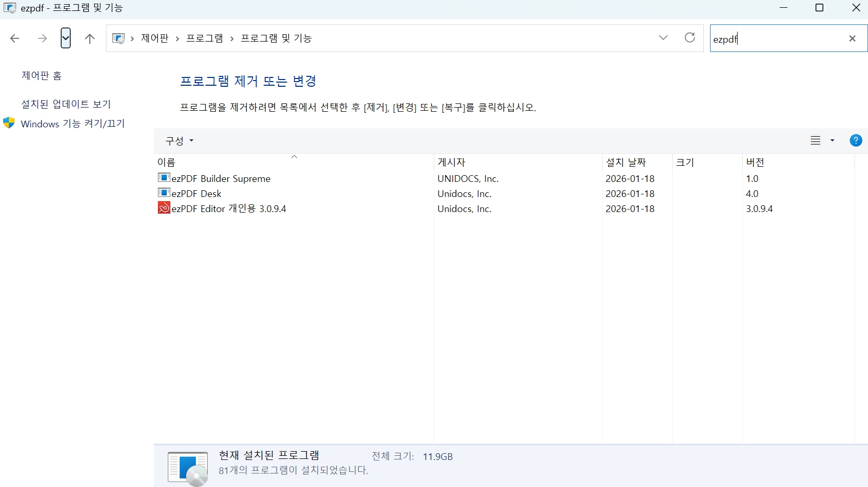The width and height of the screenshot is (868, 487).
Task: Go up one level arrow
Action: 90,38
